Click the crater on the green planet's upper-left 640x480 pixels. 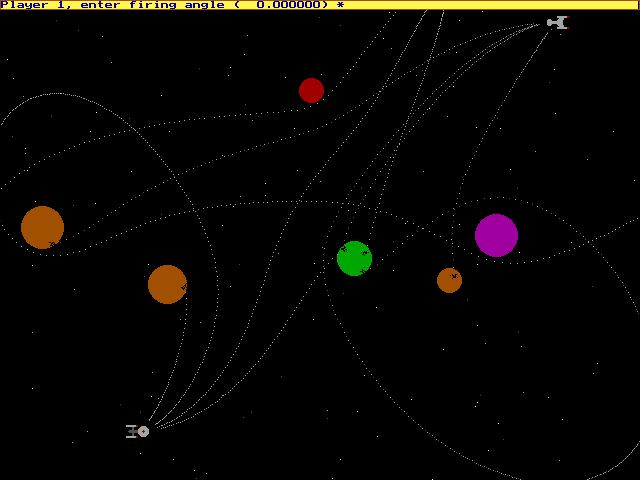pyautogui.click(x=343, y=248)
